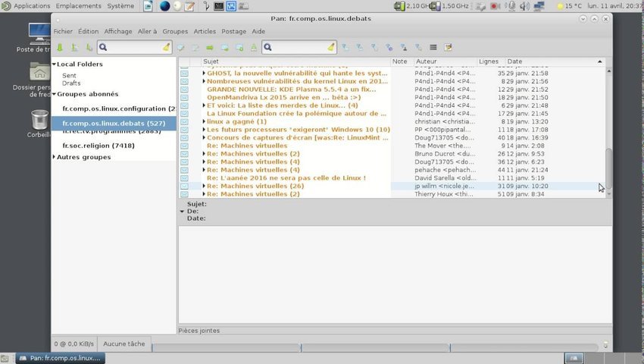
Task: Expand thread 'Les futurs processeurs exigeront Windows 10'
Action: (x=204, y=130)
